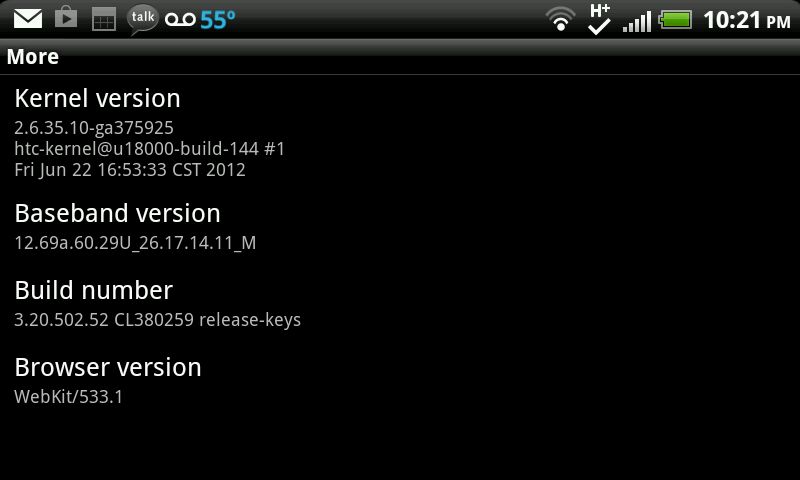This screenshot has height=480, width=800.
Task: Tap the build string 3.20.502.52 CL380259 release-keys
Action: (x=158, y=320)
